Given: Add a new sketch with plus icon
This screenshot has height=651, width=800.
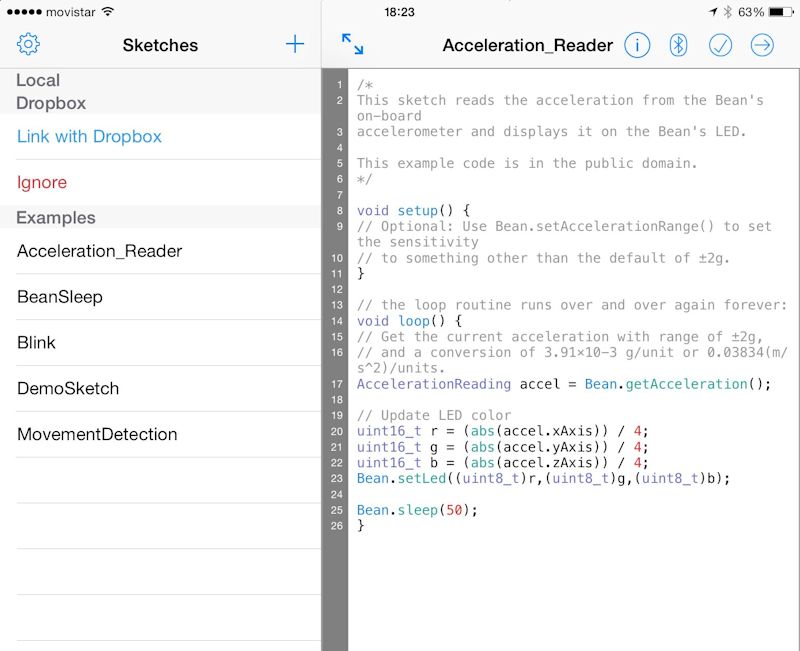Looking at the screenshot, I should pyautogui.click(x=294, y=44).
